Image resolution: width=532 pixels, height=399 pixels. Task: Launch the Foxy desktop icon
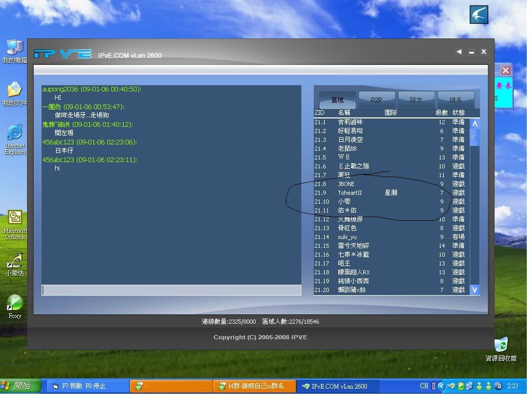[15, 304]
